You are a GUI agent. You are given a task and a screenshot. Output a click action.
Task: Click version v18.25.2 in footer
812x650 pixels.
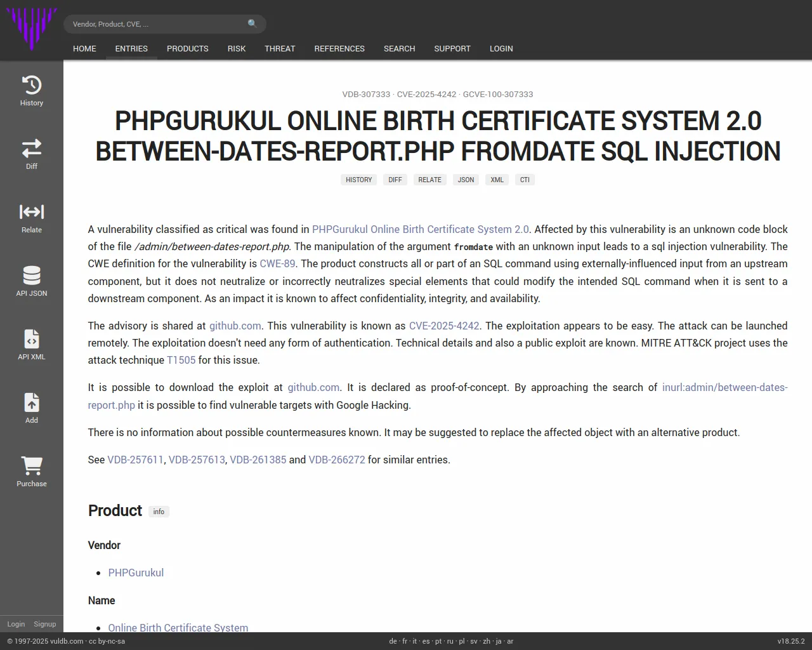[x=791, y=641]
